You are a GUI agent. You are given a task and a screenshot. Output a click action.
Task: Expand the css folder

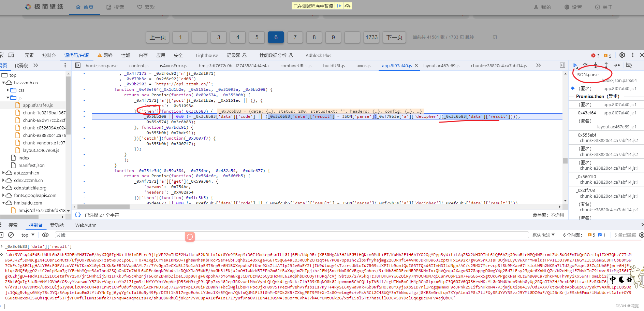coord(8,90)
